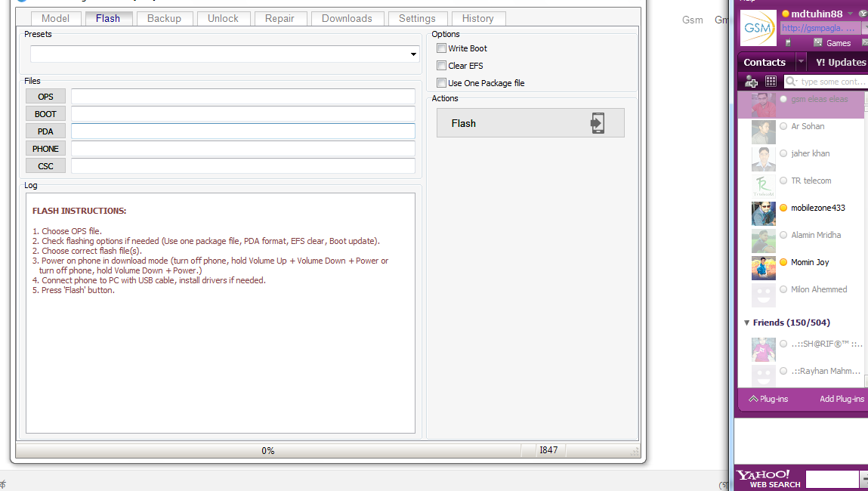The height and width of the screenshot is (491, 868).
Task: Click status indicator next to TR telecom
Action: 783,181
